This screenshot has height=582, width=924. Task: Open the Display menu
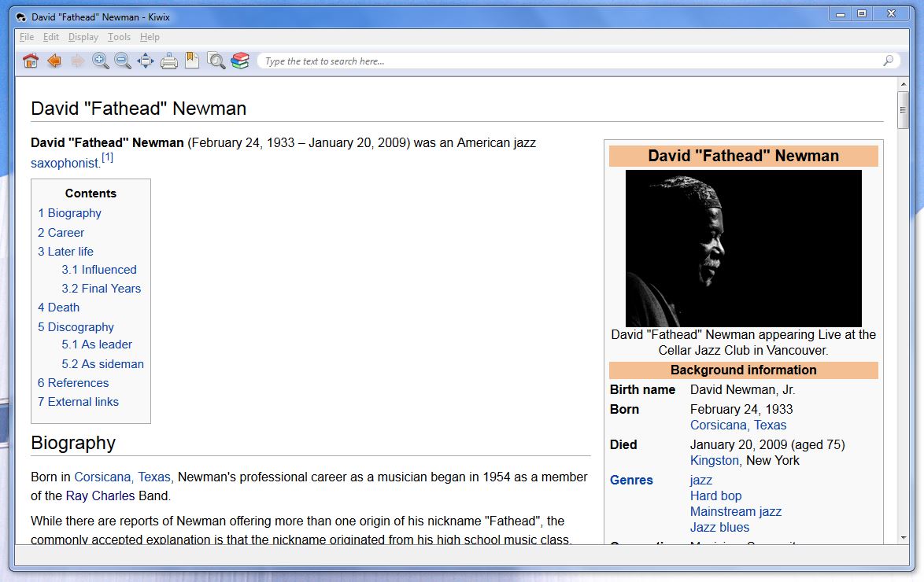point(83,37)
